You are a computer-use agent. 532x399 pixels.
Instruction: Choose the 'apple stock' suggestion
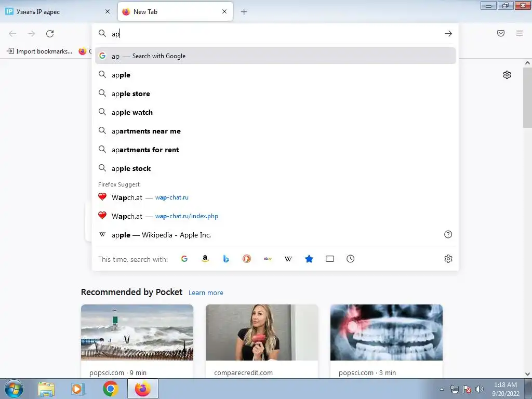pos(275,168)
